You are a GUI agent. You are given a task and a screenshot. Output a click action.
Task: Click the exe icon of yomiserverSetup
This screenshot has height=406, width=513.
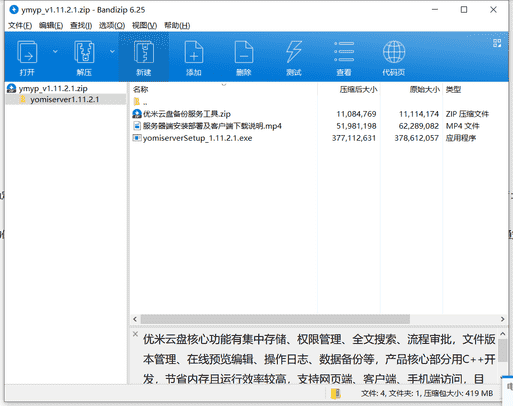tap(137, 138)
